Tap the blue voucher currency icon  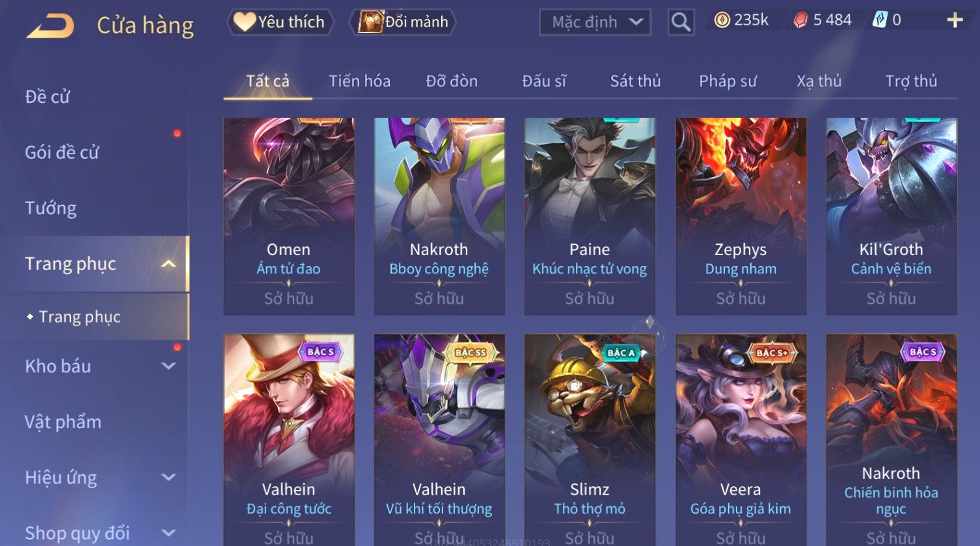click(880, 20)
